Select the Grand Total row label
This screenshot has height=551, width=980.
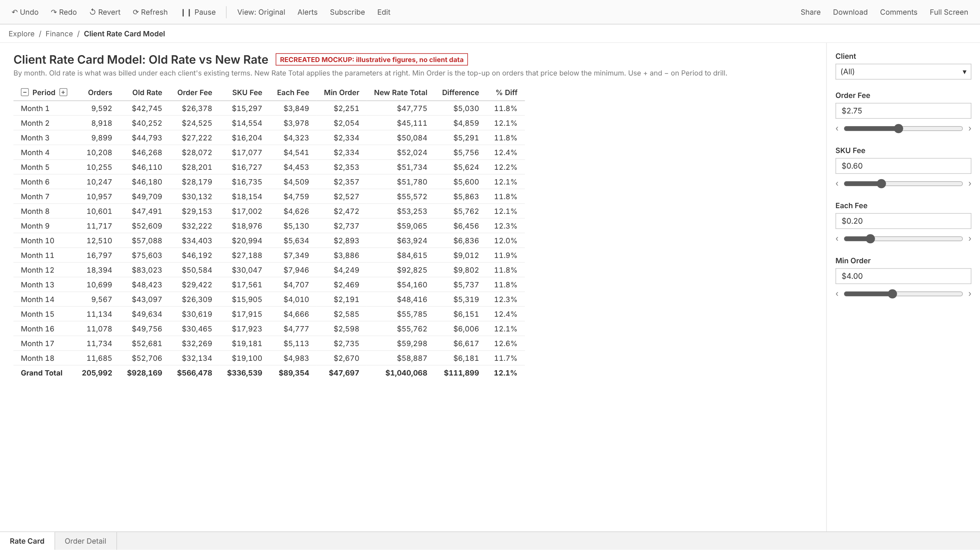pos(42,373)
